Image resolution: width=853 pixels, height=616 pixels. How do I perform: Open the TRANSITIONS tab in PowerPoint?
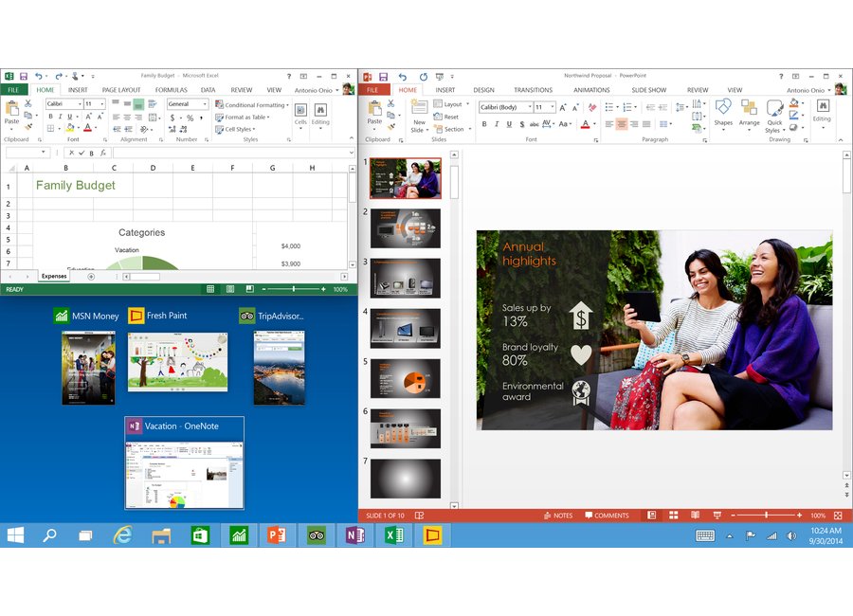[x=533, y=90]
